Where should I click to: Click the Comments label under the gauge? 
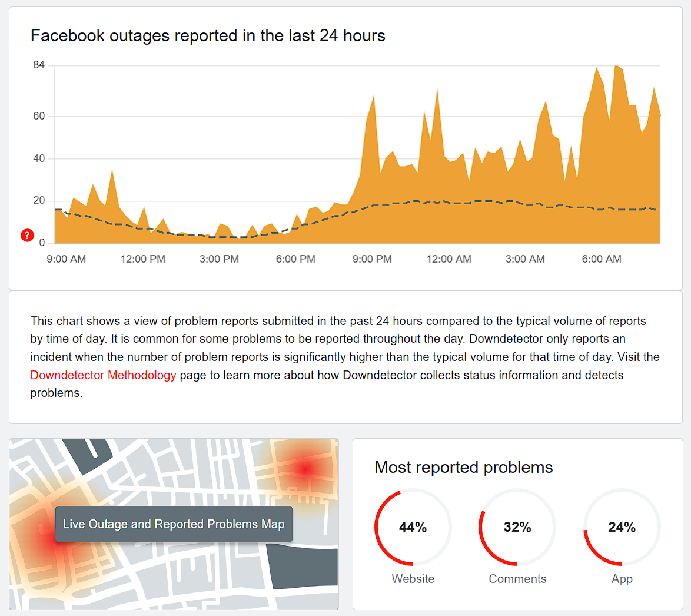pos(517,579)
